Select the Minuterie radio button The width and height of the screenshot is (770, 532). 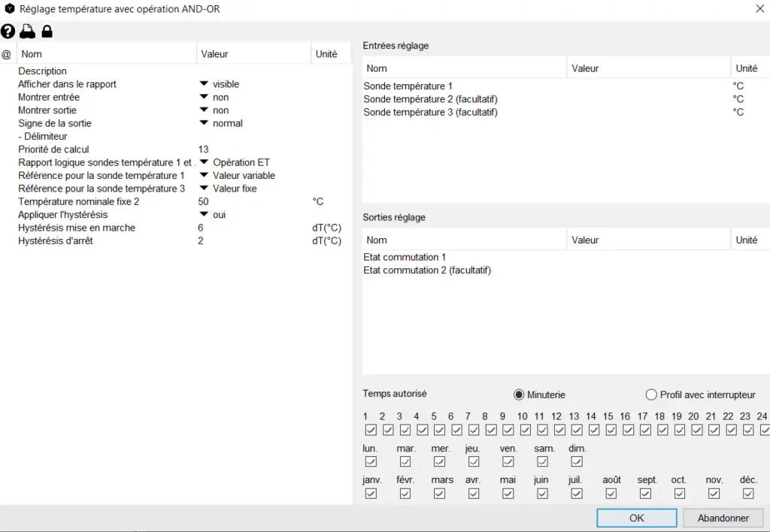(519, 394)
